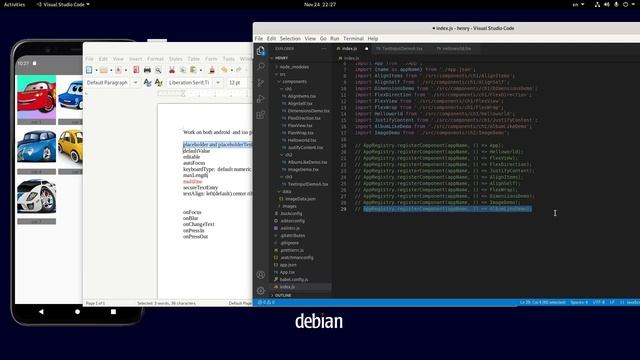Collapse the components folder in the Explorer
640x360 pixels.
pos(294,82)
